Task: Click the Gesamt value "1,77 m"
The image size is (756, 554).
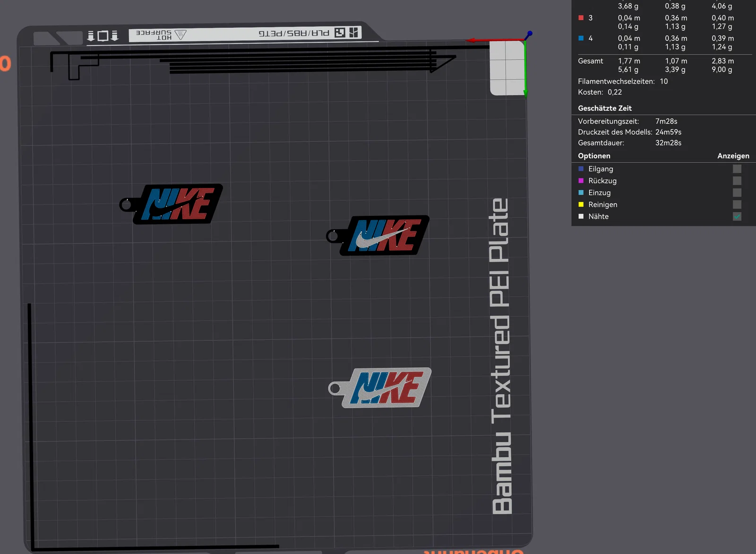Action: 629,61
